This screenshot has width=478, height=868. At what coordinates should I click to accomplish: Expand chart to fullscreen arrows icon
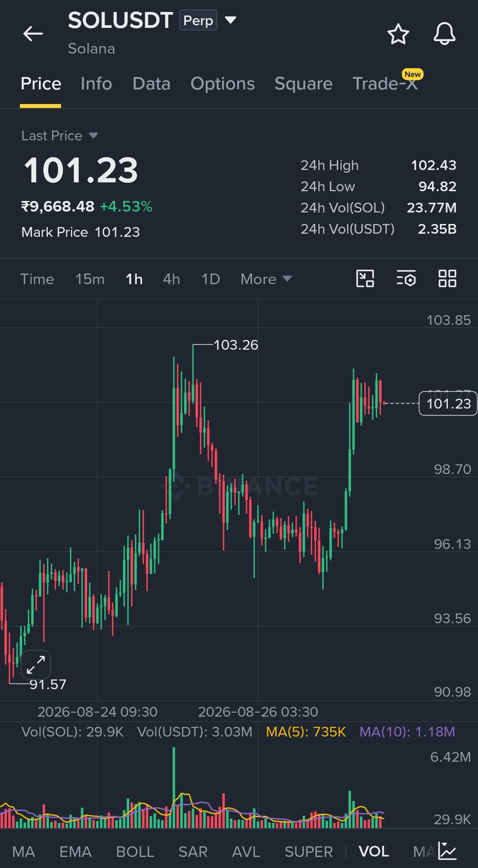(x=36, y=665)
